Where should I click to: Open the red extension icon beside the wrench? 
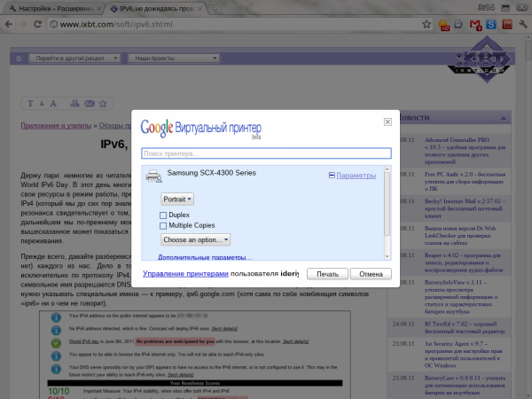(x=507, y=24)
